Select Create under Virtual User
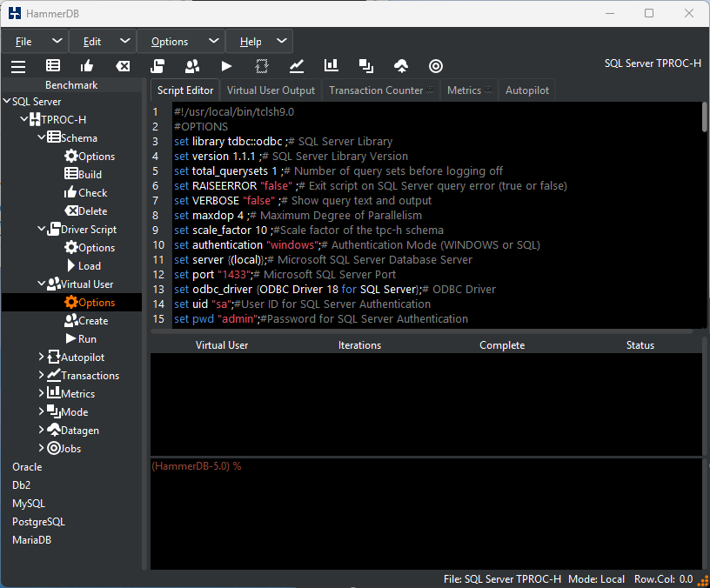The image size is (710, 588). 86,320
